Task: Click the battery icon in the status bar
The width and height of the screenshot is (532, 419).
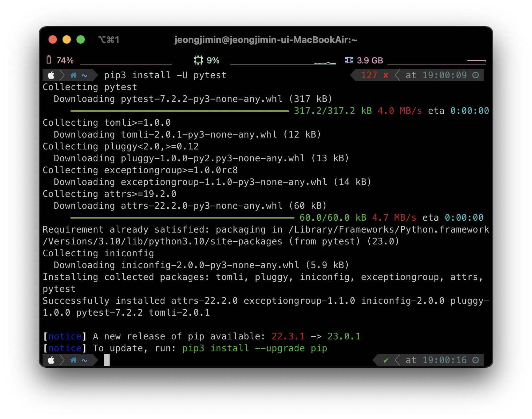Action: point(50,60)
